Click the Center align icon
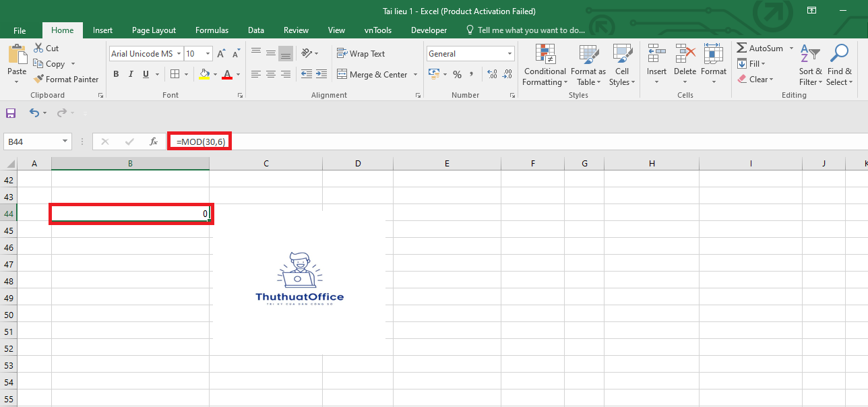The height and width of the screenshot is (407, 868). coord(271,74)
